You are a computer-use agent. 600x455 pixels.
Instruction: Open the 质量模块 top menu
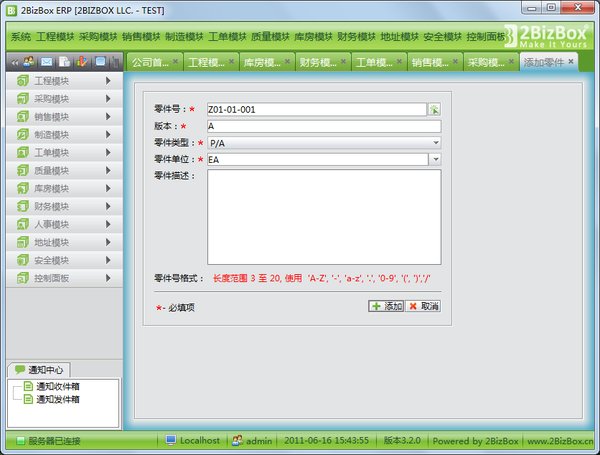click(271, 37)
